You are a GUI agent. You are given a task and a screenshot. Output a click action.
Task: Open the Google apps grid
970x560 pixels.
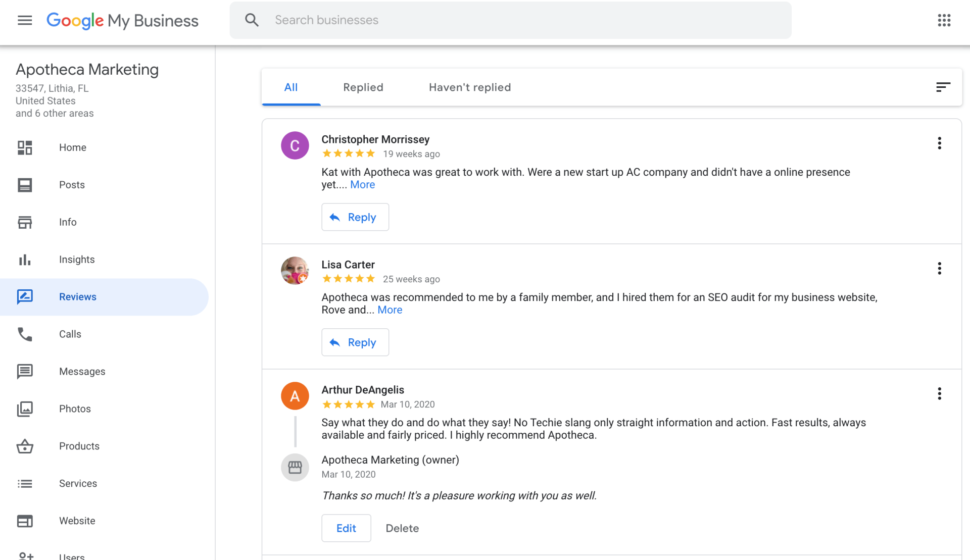[x=944, y=20]
